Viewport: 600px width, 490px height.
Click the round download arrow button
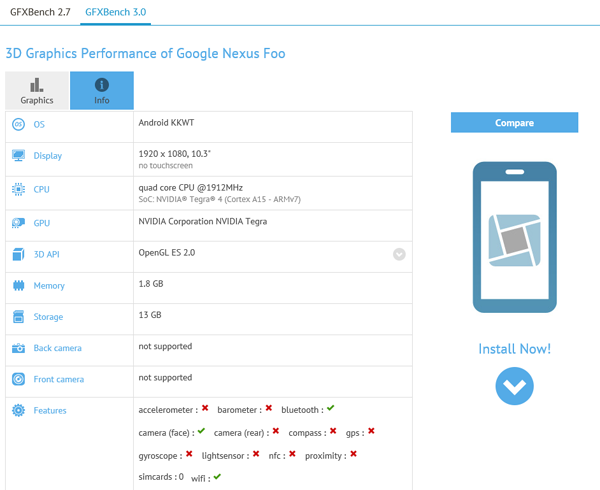pos(514,386)
